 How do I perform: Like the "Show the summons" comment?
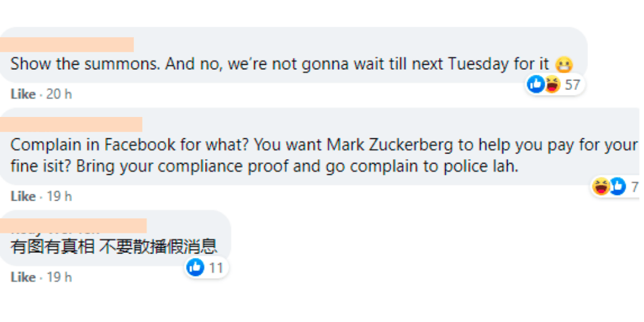tap(23, 94)
